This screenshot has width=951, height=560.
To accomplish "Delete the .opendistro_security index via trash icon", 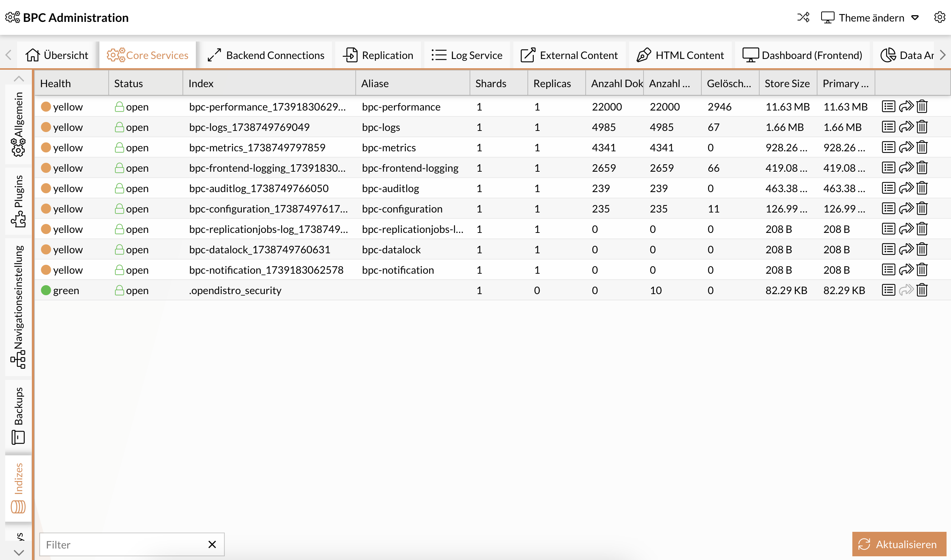I will coord(922,290).
